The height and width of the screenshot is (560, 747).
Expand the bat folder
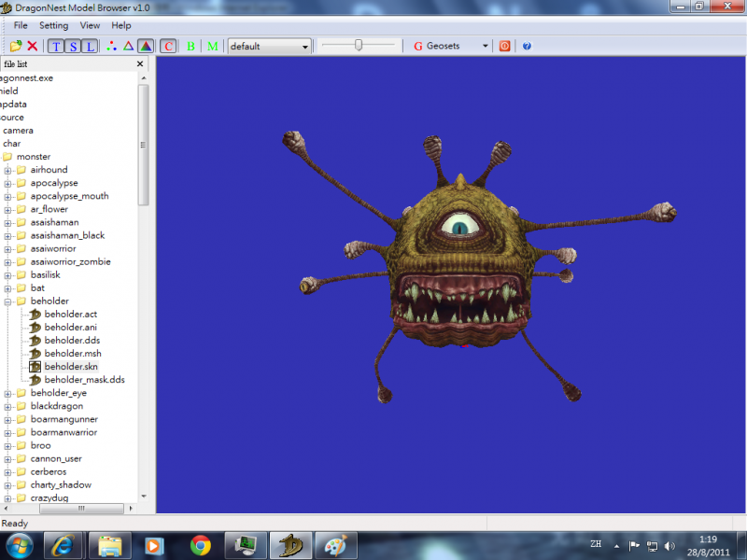pos(7,288)
